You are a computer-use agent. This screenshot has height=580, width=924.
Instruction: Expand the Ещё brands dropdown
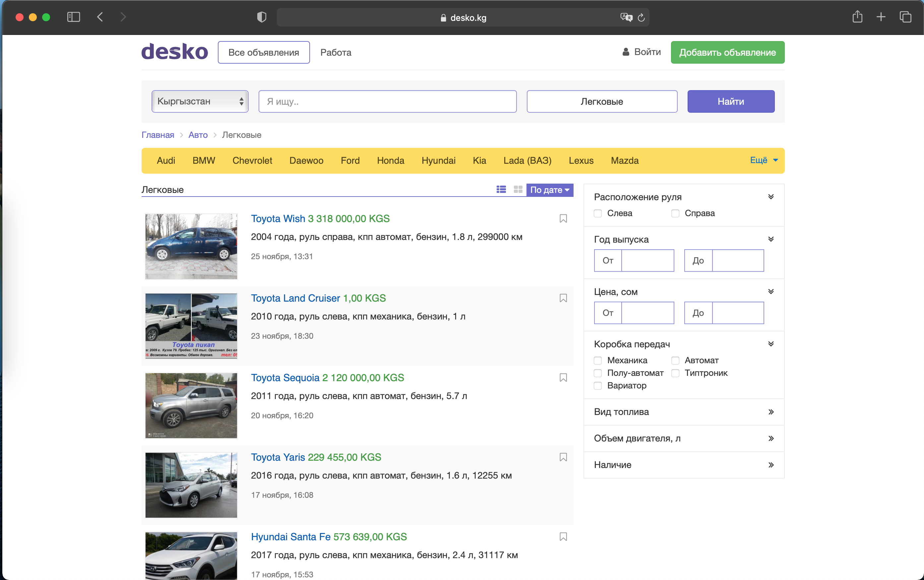coord(764,160)
